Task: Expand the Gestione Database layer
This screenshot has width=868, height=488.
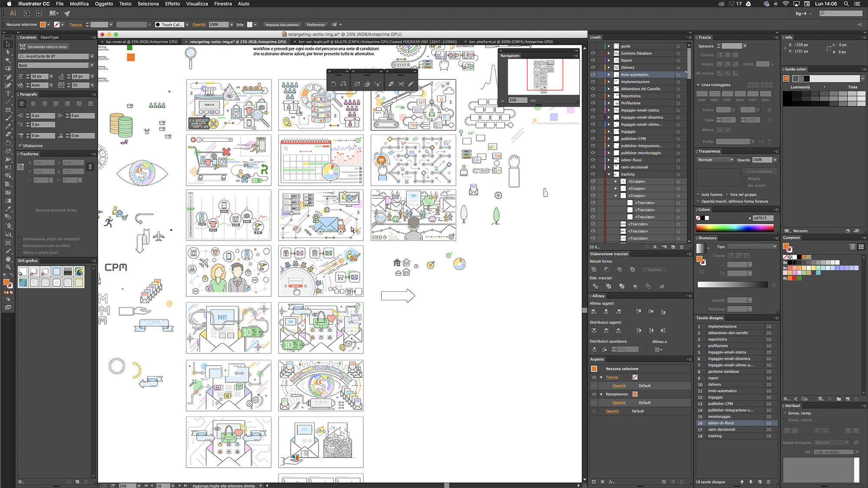Action: pyautogui.click(x=609, y=53)
